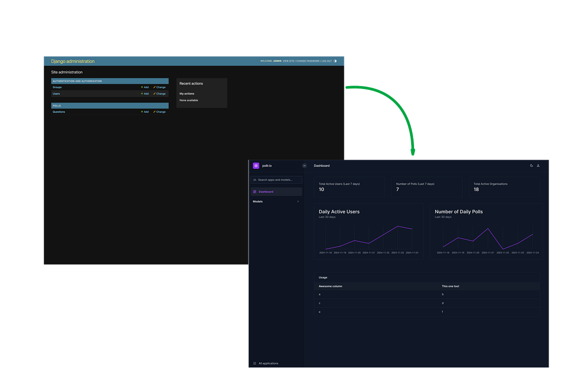
Task: Select Dashboard in the sidebar menu
Action: pyautogui.click(x=266, y=191)
